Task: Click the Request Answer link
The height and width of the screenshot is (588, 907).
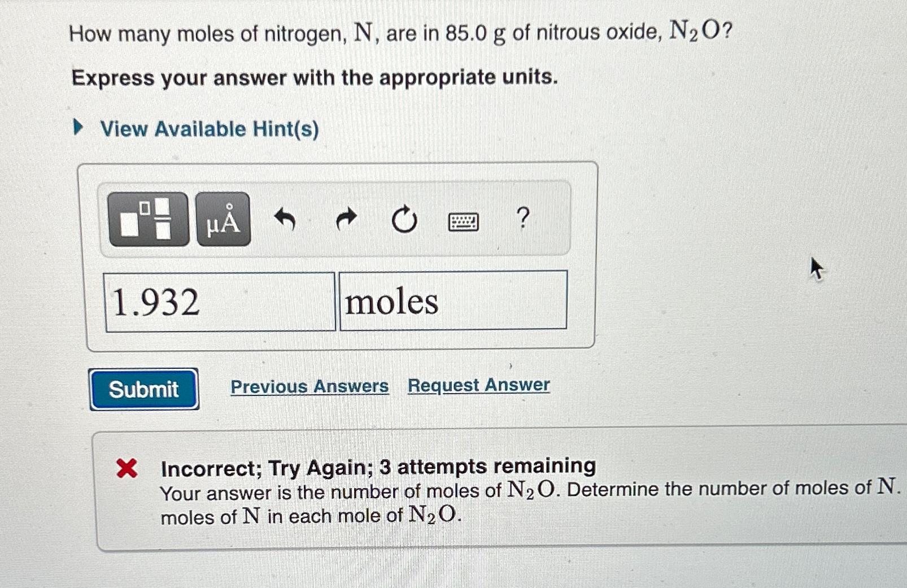Action: coord(479,385)
